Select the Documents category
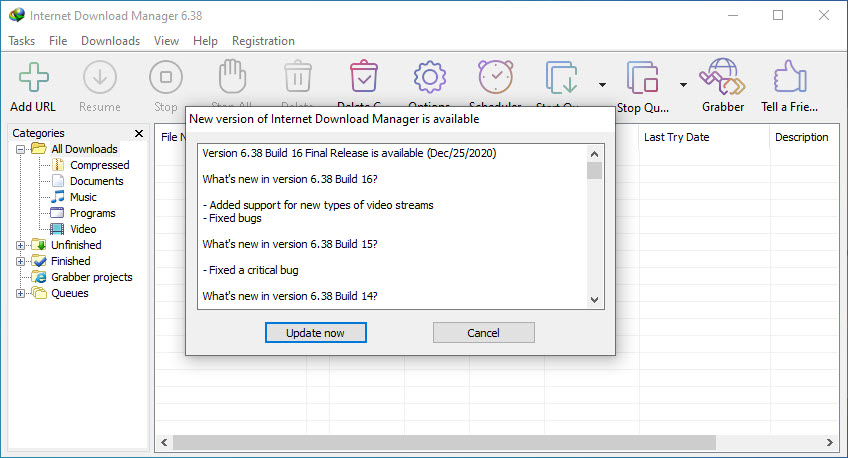848x458 pixels. click(97, 181)
